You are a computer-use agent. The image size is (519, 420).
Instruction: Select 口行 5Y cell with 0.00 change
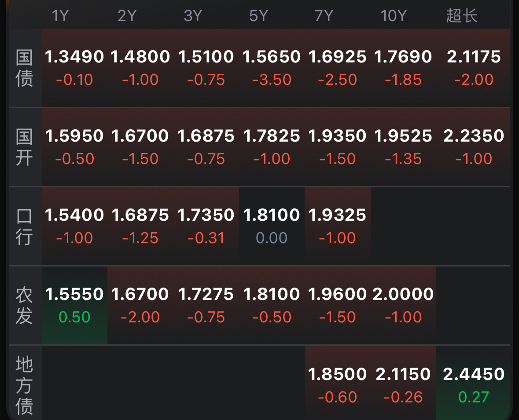(272, 226)
